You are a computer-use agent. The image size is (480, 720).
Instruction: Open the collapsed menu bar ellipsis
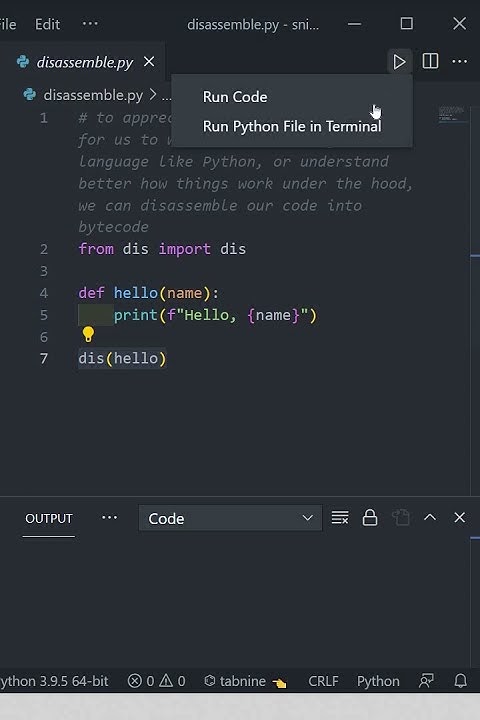[90, 23]
